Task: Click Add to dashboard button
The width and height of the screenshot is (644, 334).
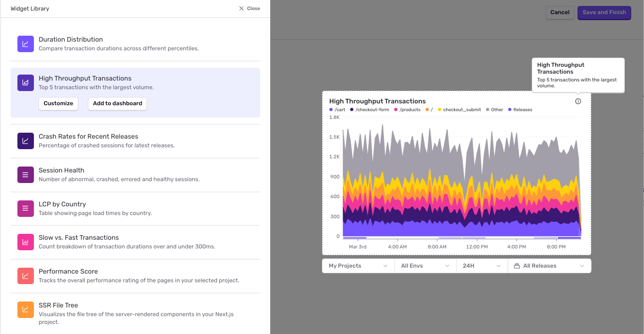Action: 117,103
